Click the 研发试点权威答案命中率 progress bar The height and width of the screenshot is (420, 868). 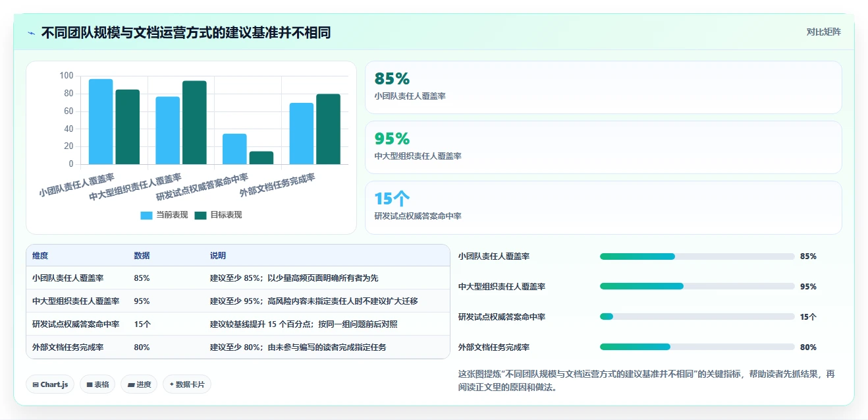click(x=697, y=317)
